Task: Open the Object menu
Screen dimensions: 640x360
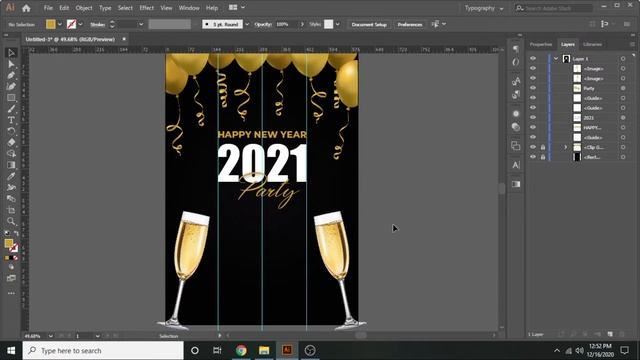Action: pos(84,8)
